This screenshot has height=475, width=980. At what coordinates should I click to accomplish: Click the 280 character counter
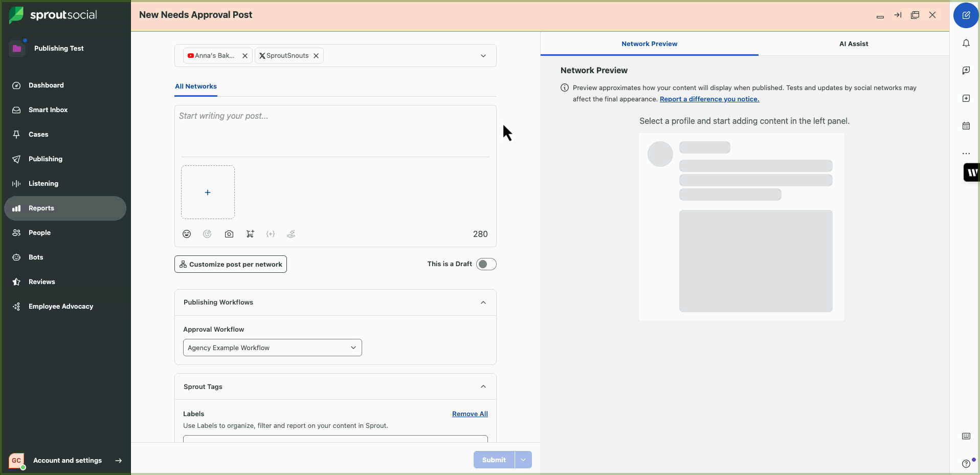(x=480, y=234)
